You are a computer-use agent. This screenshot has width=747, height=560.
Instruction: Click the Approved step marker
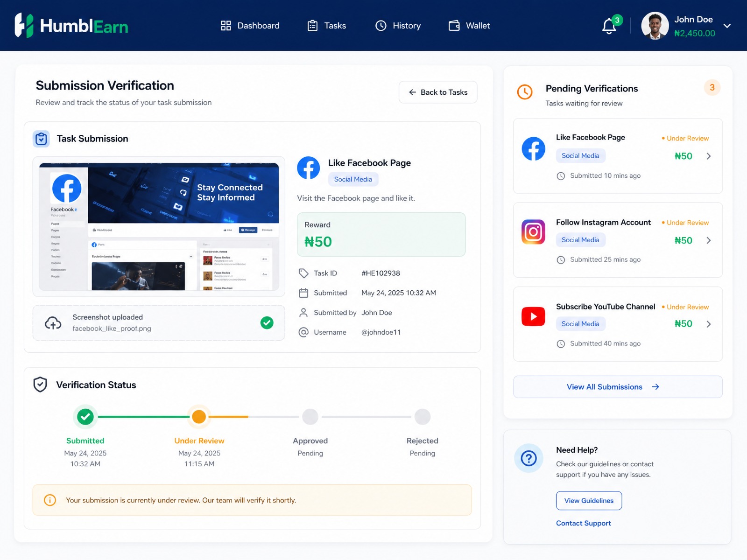tap(310, 417)
